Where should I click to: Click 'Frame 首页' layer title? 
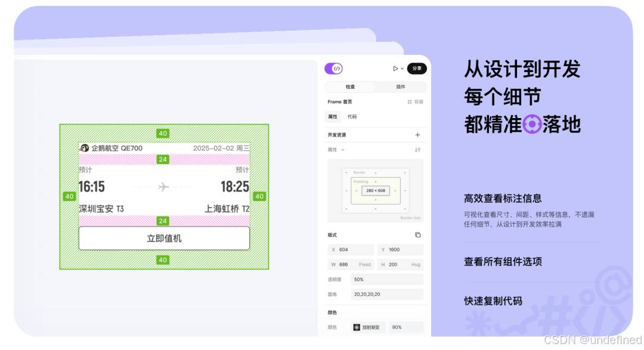[x=340, y=102]
